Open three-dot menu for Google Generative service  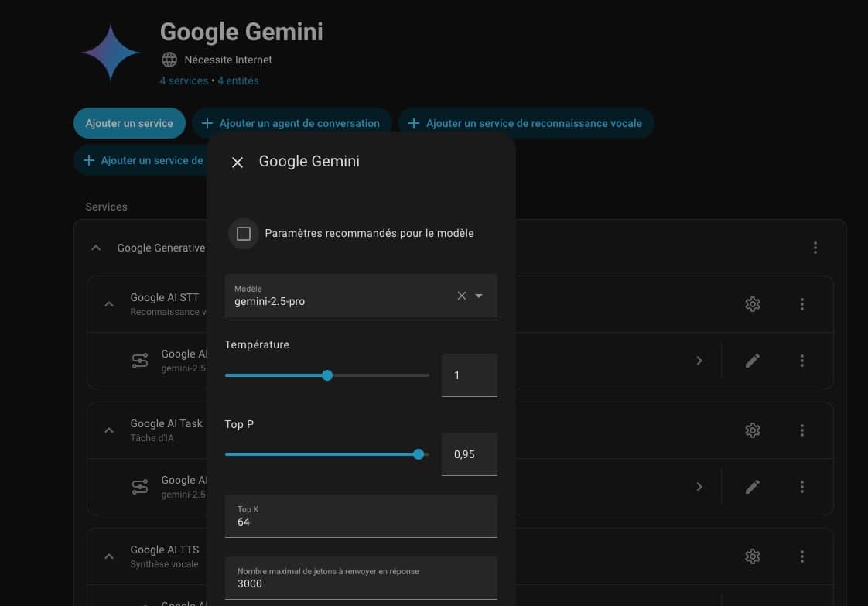[815, 248]
